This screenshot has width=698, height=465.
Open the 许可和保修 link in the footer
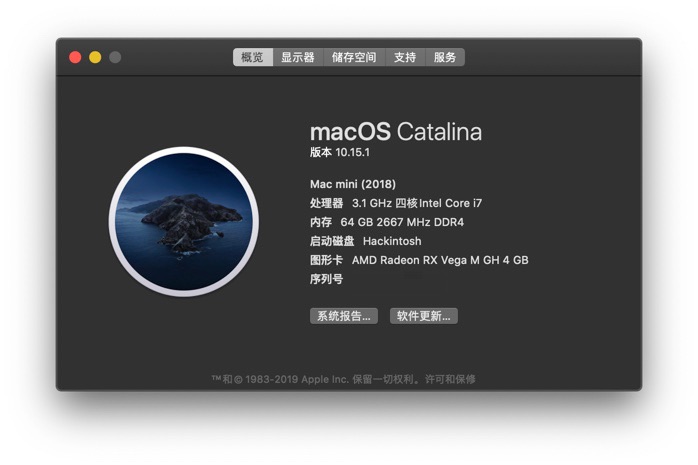point(450,379)
